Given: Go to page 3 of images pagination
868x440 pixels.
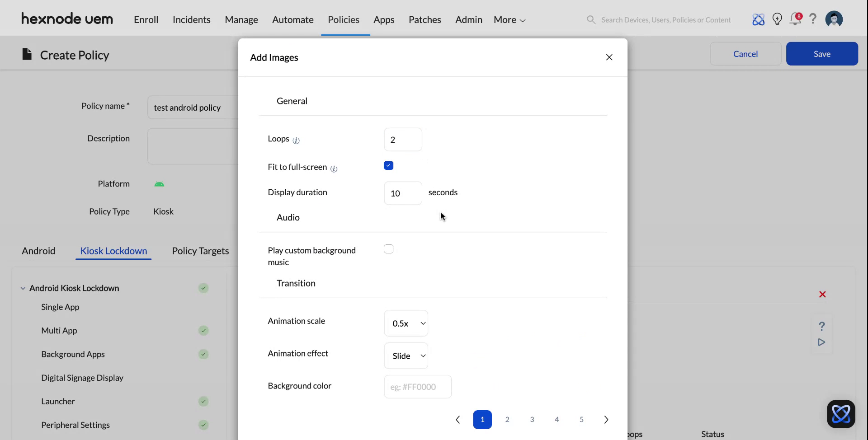Looking at the screenshot, I should click(x=532, y=419).
